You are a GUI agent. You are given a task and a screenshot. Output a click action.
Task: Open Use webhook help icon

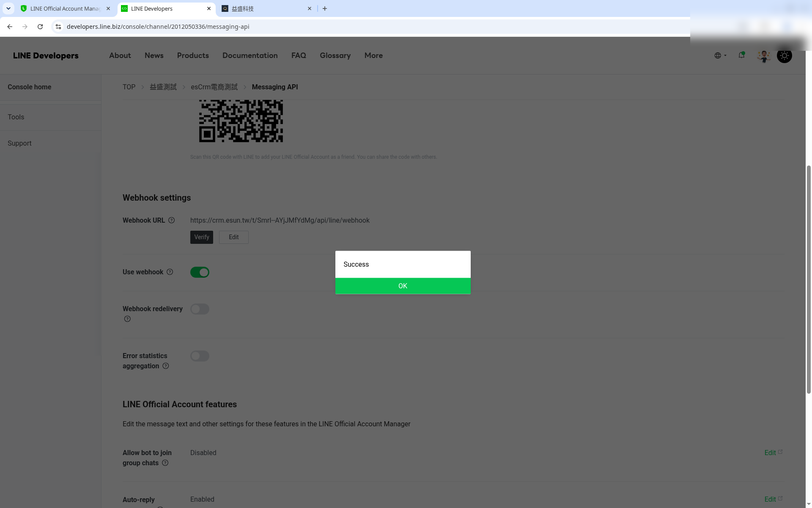170,272
